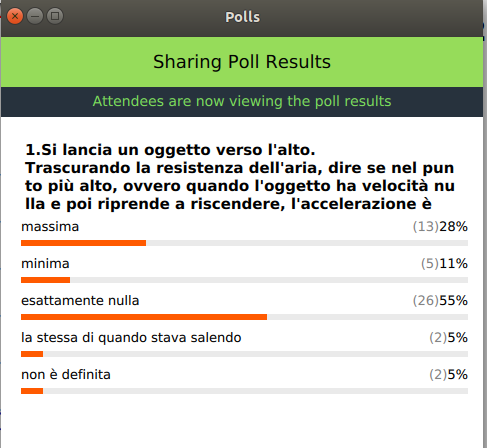Click the esattamente nulla answer label
Screen dimensions: 487x448
pyautogui.click(x=80, y=301)
